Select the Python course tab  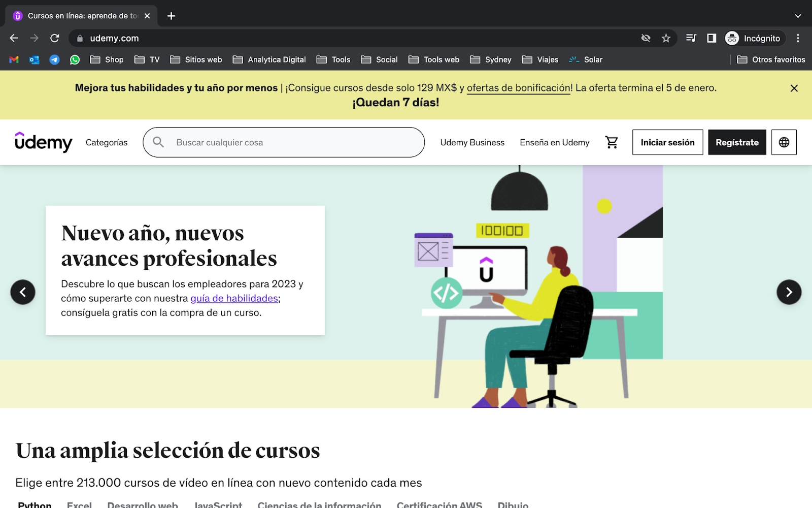pyautogui.click(x=35, y=505)
